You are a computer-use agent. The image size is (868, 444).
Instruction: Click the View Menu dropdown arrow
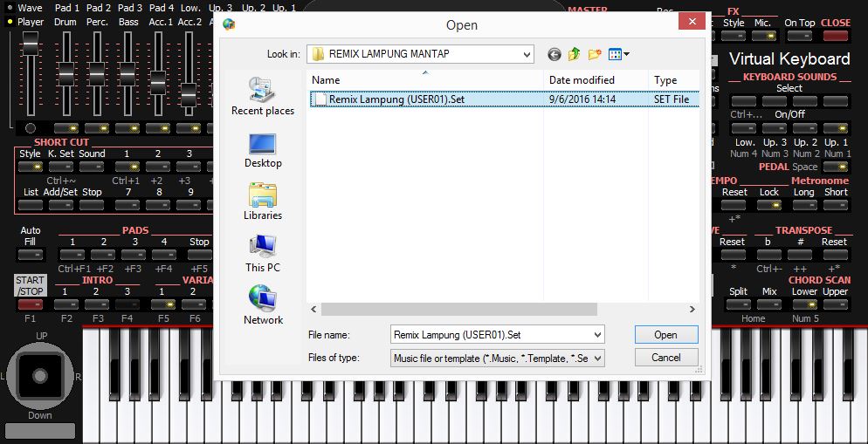click(x=627, y=54)
